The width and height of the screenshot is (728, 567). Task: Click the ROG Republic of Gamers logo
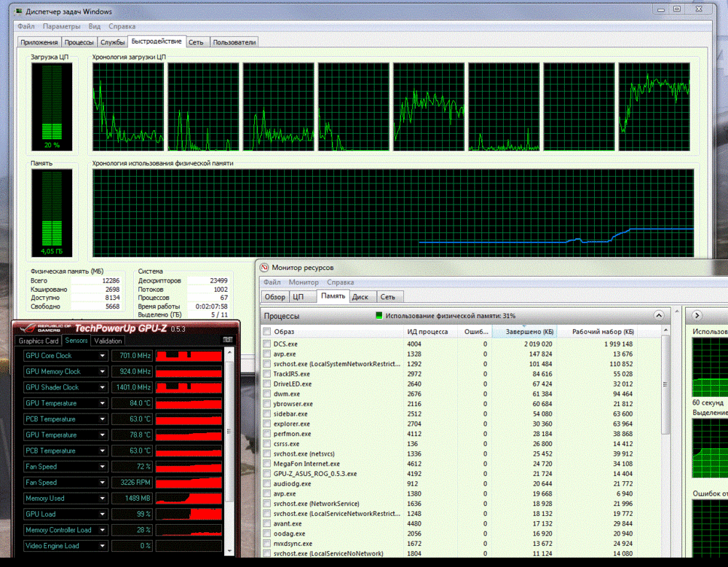pos(43,328)
